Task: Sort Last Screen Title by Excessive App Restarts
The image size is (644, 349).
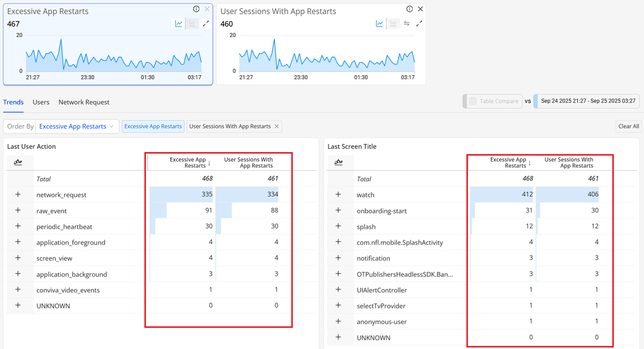Action: [509, 162]
